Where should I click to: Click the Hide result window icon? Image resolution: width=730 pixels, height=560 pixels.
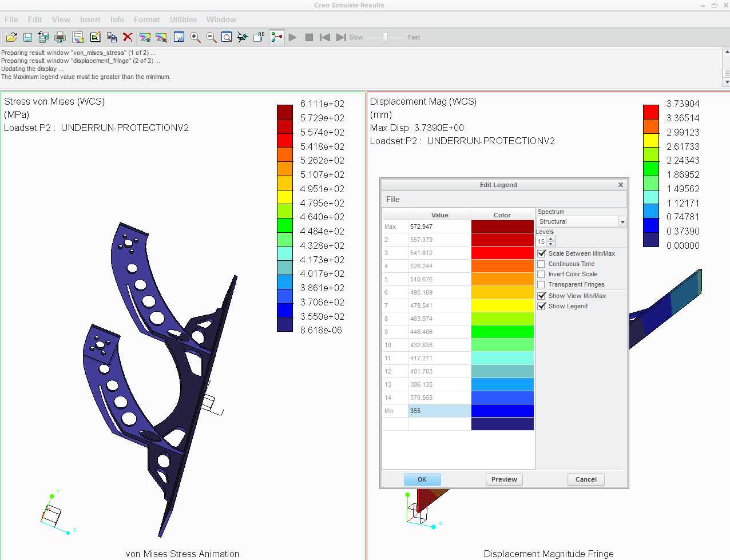coord(161,37)
